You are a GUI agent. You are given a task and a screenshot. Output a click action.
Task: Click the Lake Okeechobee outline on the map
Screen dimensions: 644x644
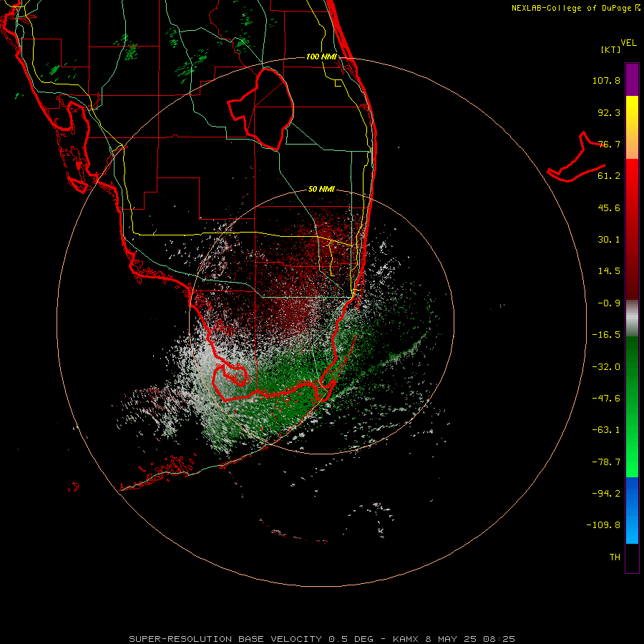[260, 109]
